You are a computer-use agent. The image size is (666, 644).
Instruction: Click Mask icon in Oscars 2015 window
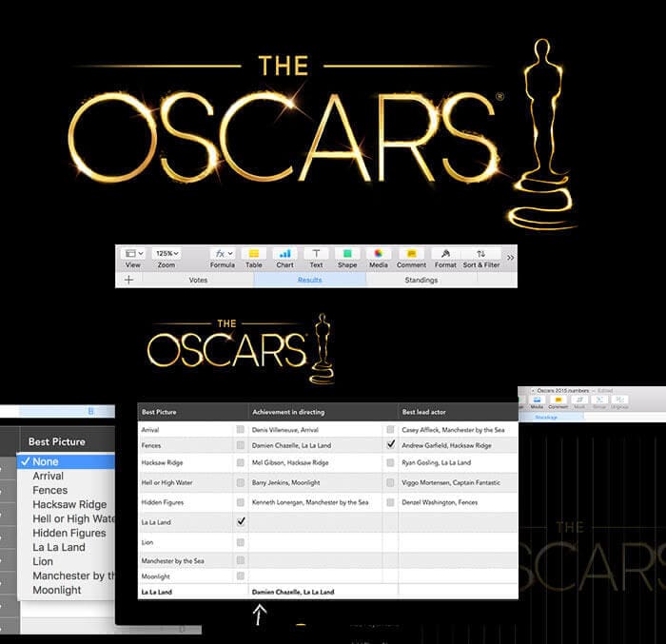point(579,400)
